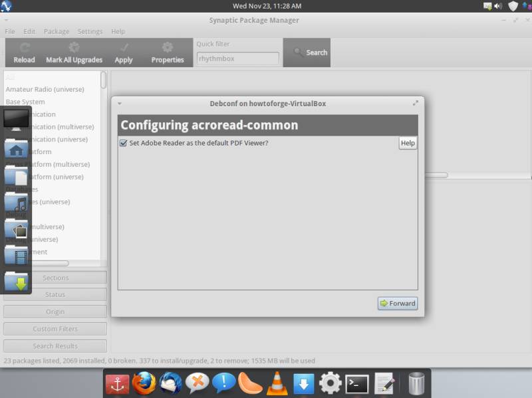Open the Debconf dialog window menu arrow
This screenshot has height=398, width=532.
tap(120, 104)
